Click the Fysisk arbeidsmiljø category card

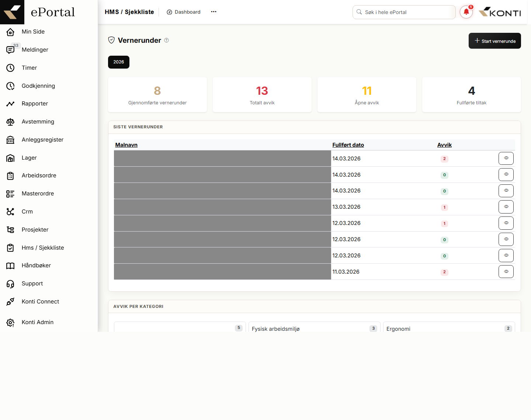pos(314,327)
